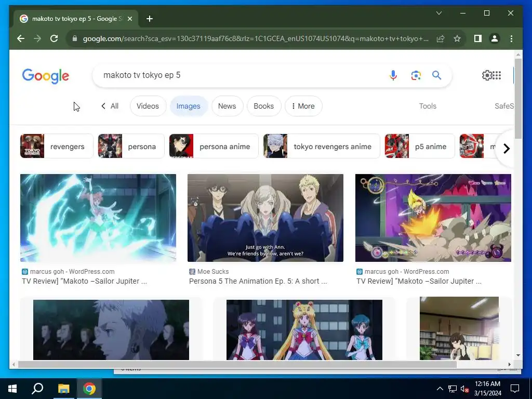Open a new tab with the plus button

150,19
